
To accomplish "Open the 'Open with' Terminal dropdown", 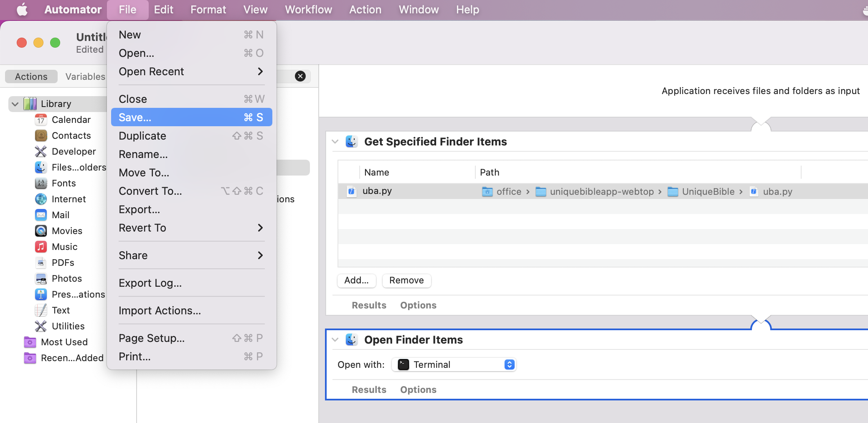I will pyautogui.click(x=454, y=364).
